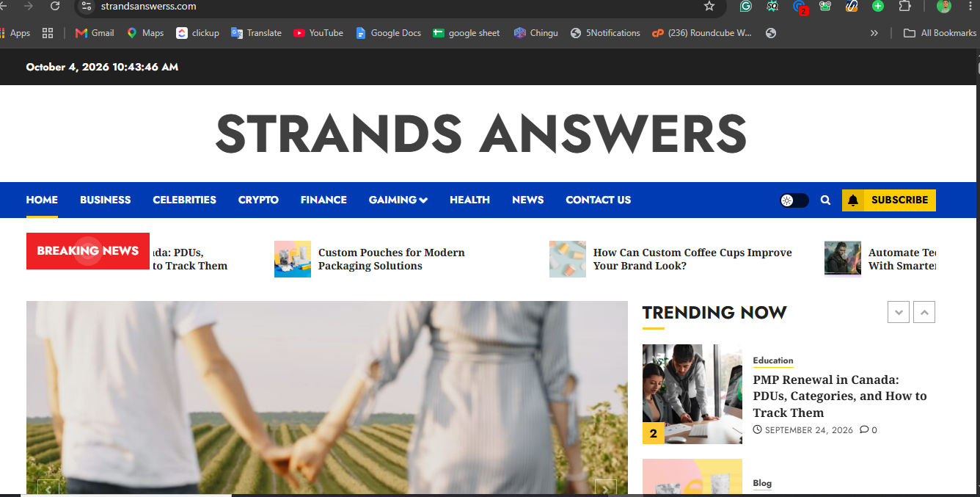Image resolution: width=980 pixels, height=497 pixels.
Task: Open the Gmail bookmark
Action: [95, 33]
